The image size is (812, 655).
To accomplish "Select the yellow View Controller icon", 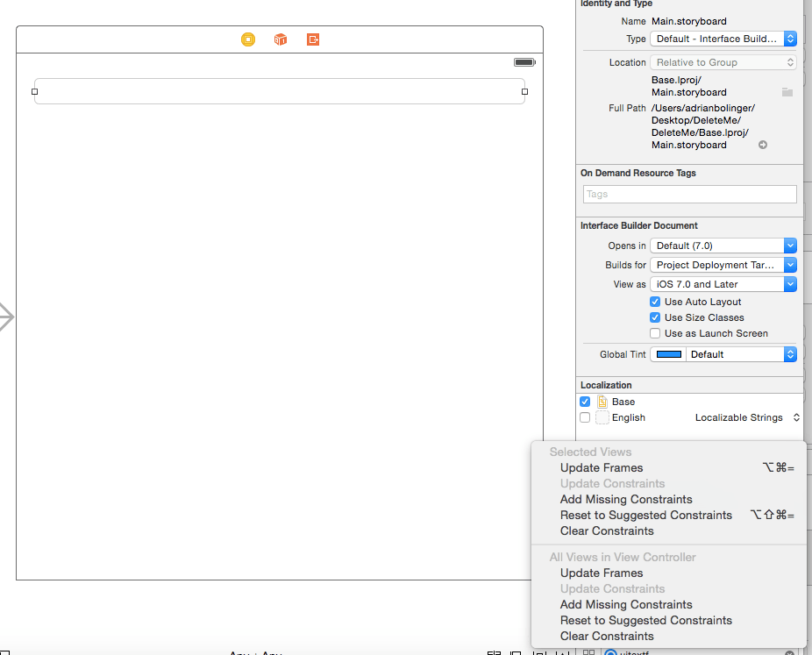I will [x=248, y=39].
